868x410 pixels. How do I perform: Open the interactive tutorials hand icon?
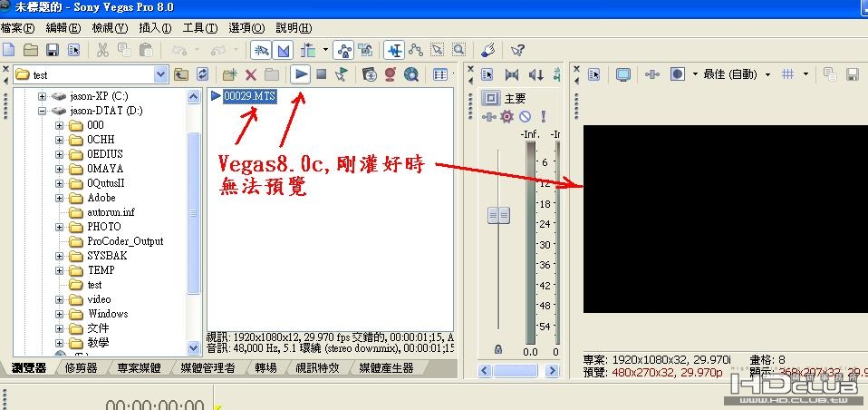point(487,50)
